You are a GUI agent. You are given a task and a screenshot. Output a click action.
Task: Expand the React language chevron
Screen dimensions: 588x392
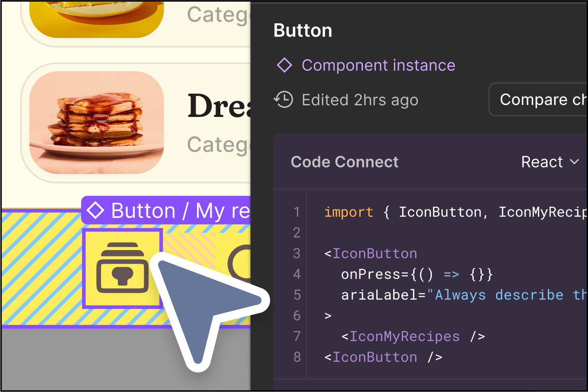574,162
